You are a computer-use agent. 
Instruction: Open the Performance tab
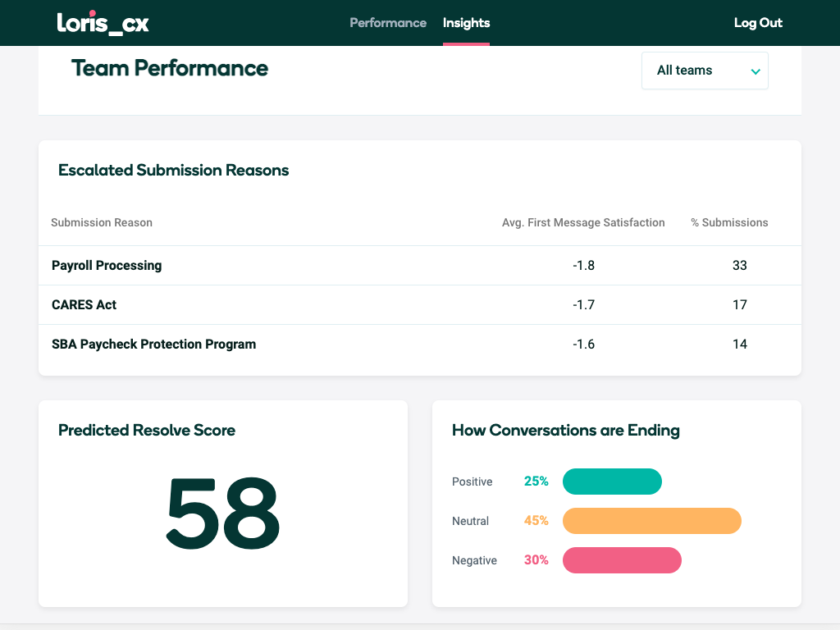click(388, 23)
